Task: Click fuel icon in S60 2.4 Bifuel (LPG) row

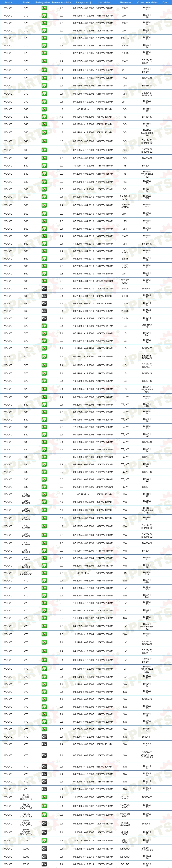Action: tap(44, 197)
